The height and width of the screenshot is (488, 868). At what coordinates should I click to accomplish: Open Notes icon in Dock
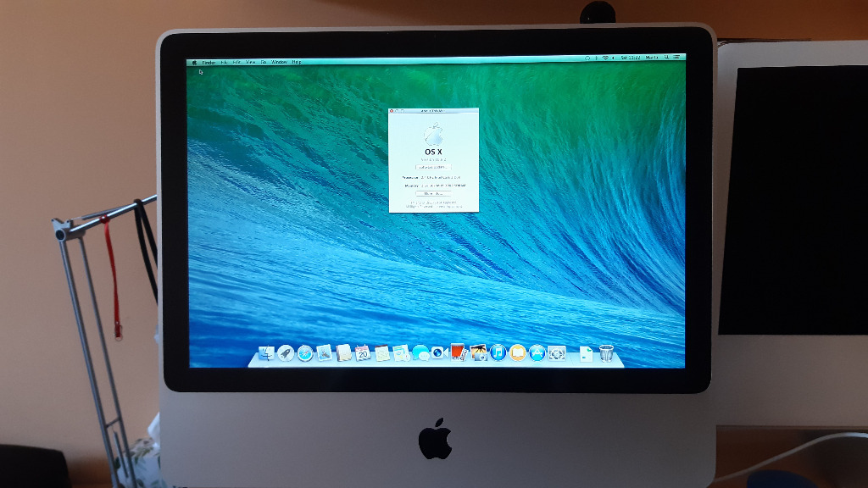tap(382, 352)
